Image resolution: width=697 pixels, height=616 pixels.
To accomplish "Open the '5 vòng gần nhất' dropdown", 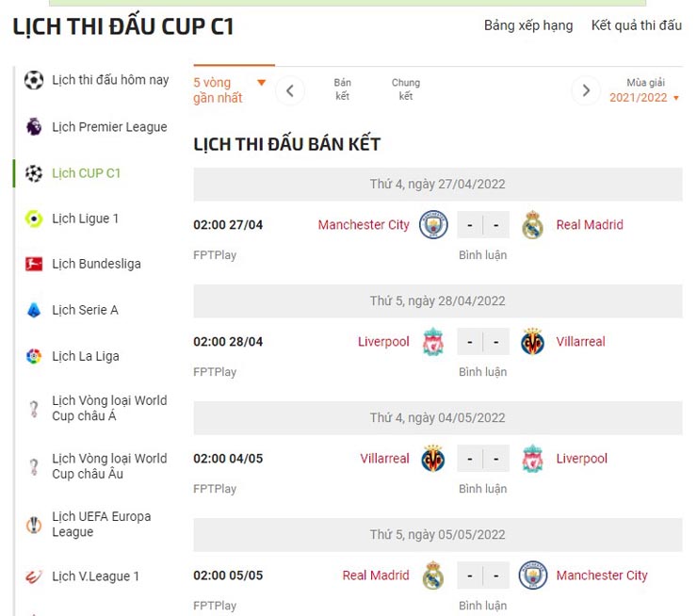I will pyautogui.click(x=231, y=90).
